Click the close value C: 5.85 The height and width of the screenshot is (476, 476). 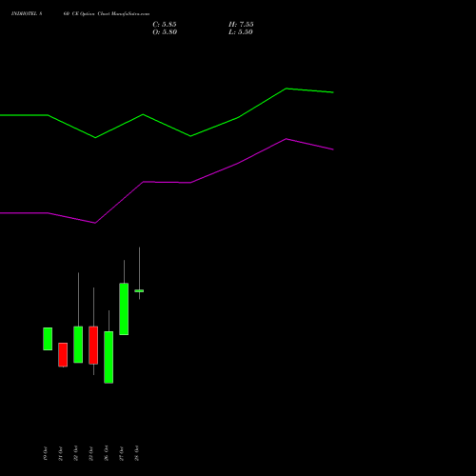click(x=165, y=25)
